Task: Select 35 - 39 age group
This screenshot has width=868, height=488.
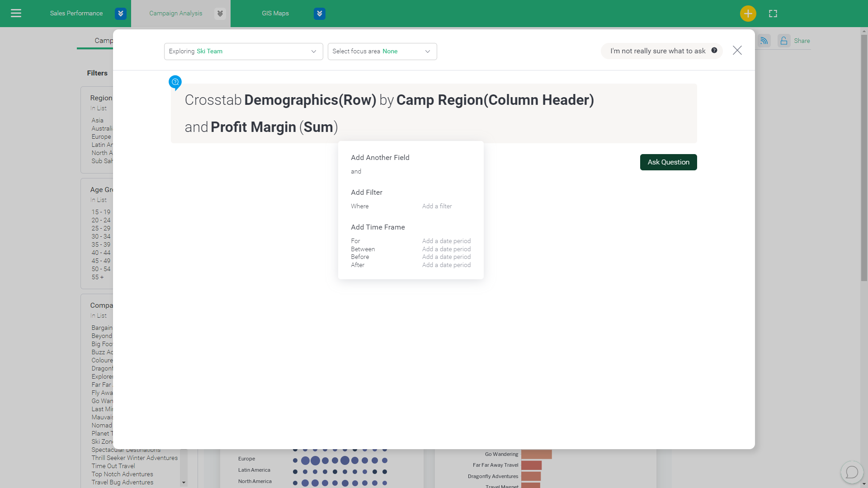Action: pos(101,244)
